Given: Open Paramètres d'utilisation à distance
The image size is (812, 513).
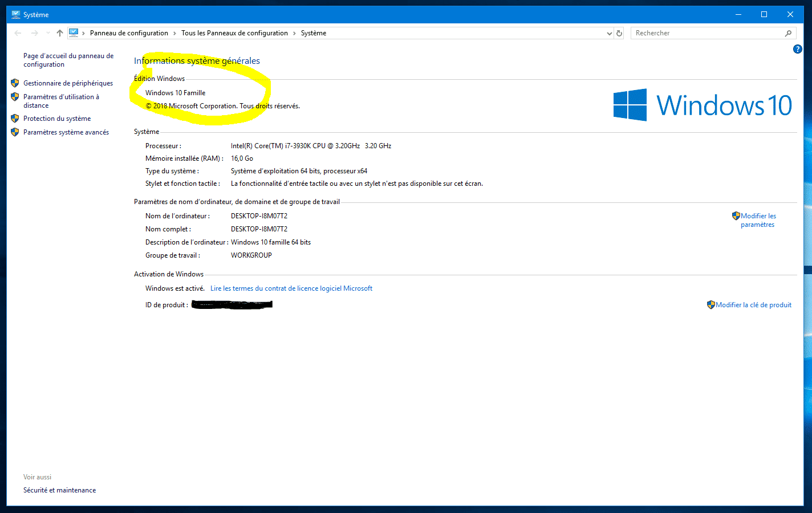Looking at the screenshot, I should pyautogui.click(x=61, y=101).
